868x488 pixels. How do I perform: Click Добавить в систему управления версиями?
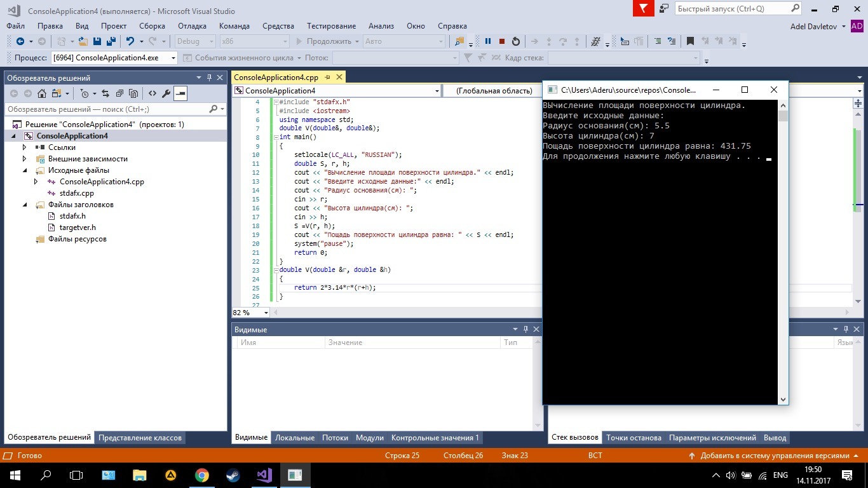tap(774, 456)
